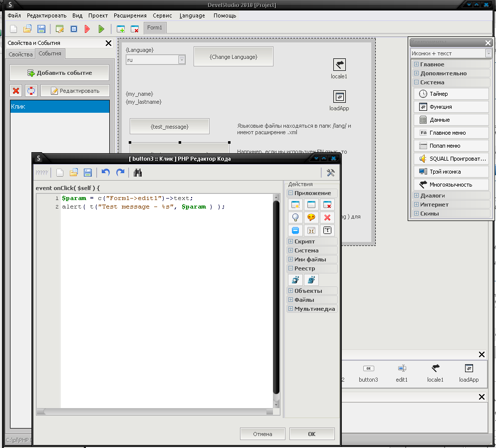Click the new project blank page icon in main toolbar
496x448 pixels.
coord(13,29)
